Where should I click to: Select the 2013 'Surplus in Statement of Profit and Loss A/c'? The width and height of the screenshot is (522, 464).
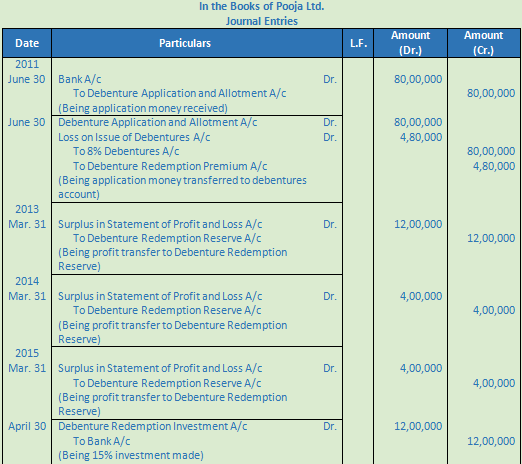tap(160, 224)
